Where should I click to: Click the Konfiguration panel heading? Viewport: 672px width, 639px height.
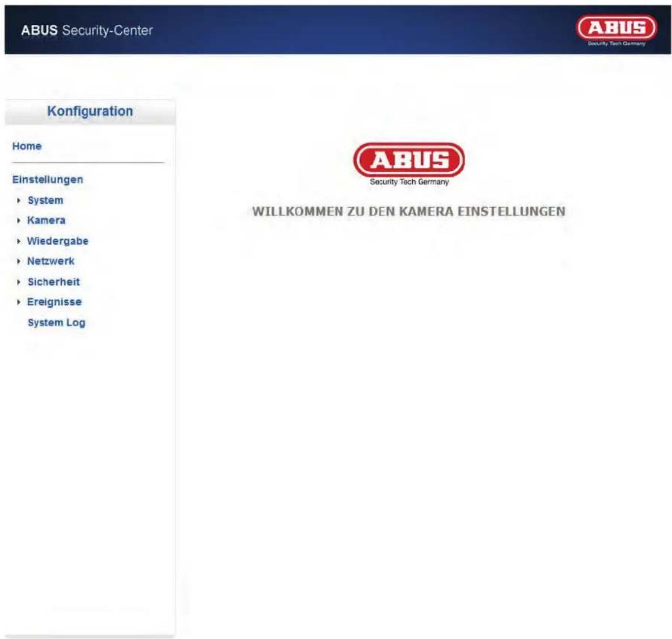(x=90, y=111)
